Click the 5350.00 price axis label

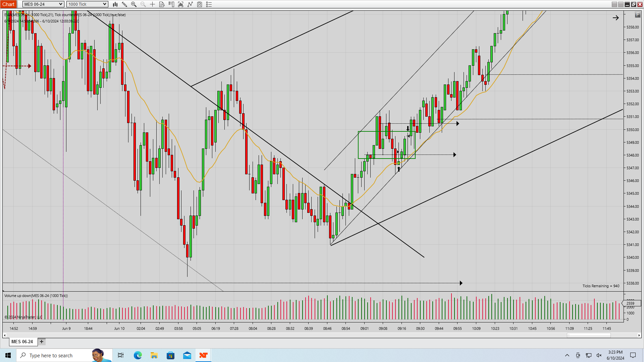click(633, 130)
